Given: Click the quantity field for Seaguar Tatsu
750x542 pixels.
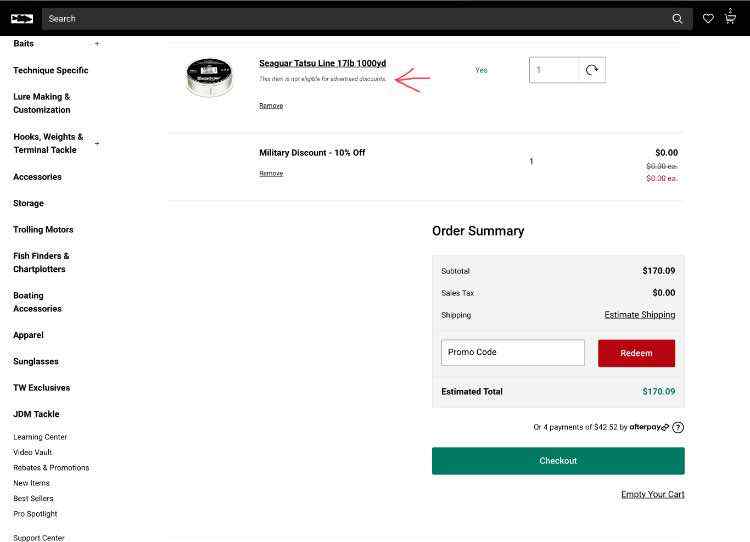Looking at the screenshot, I should [554, 70].
